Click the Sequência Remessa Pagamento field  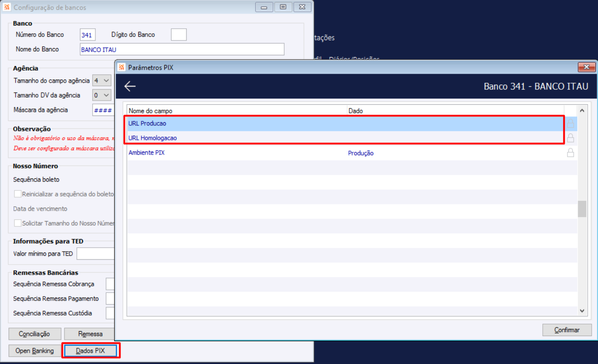tap(111, 298)
